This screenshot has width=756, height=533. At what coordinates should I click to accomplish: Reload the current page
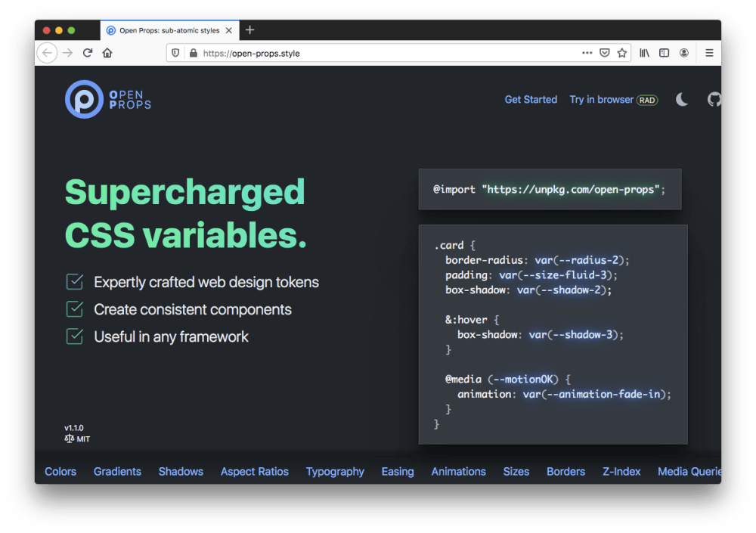tap(88, 53)
